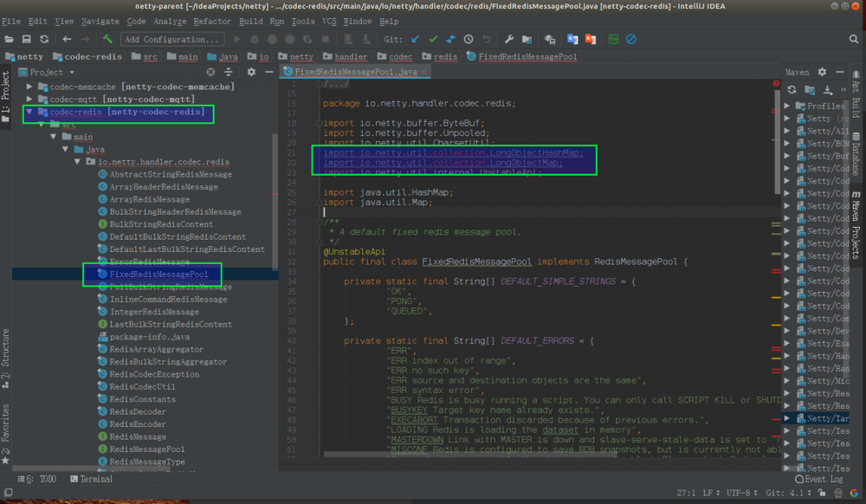Viewport: 866px width, 504px height.
Task: Open the Add Configuration dropdown
Action: [x=171, y=39]
